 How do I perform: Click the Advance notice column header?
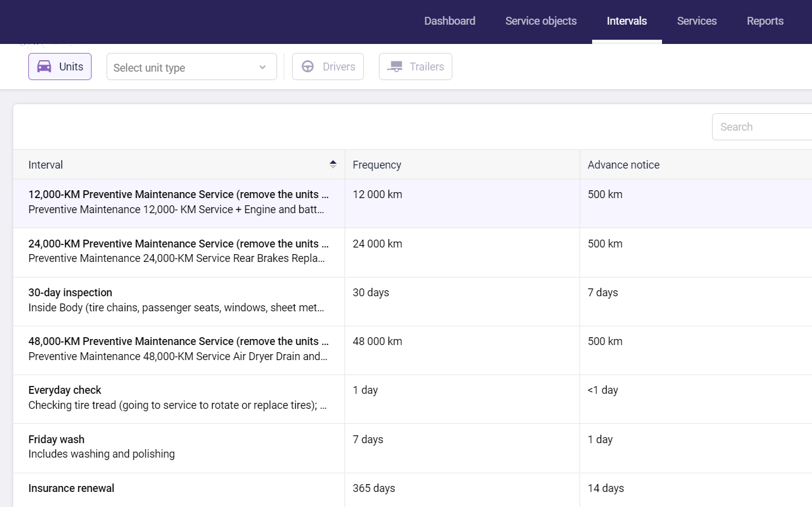coord(623,165)
